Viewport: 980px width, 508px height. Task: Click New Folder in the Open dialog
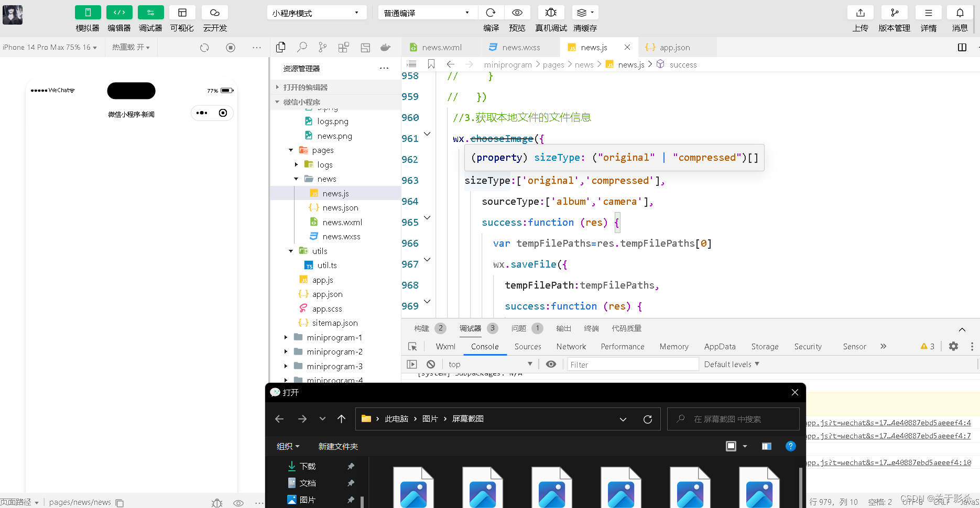pos(338,447)
